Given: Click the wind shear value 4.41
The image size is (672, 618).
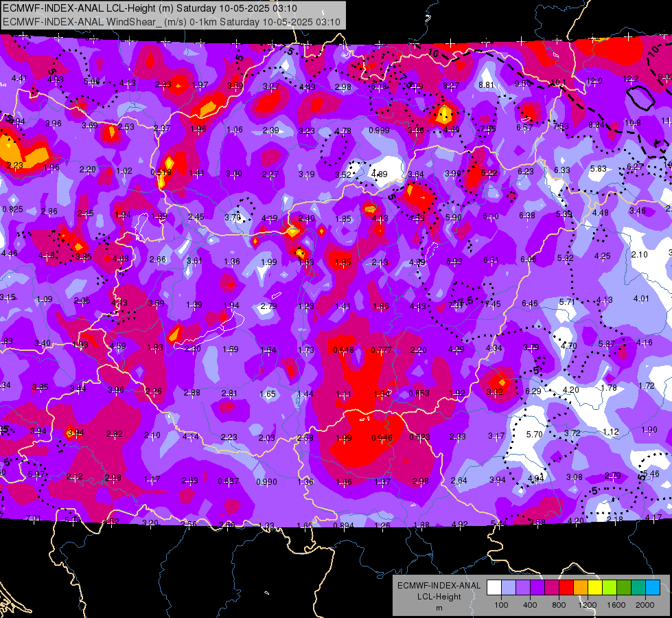Looking at the screenshot, I should pyautogui.click(x=19, y=78).
